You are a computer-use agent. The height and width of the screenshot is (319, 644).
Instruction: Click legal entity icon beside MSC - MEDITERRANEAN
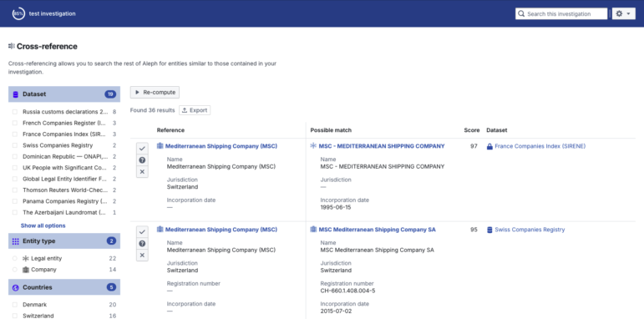313,146
